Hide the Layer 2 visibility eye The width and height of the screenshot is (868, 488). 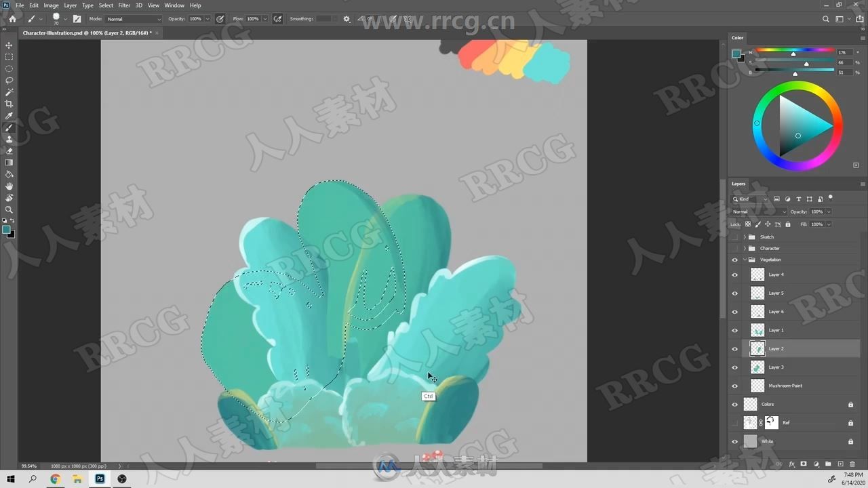pyautogui.click(x=734, y=348)
